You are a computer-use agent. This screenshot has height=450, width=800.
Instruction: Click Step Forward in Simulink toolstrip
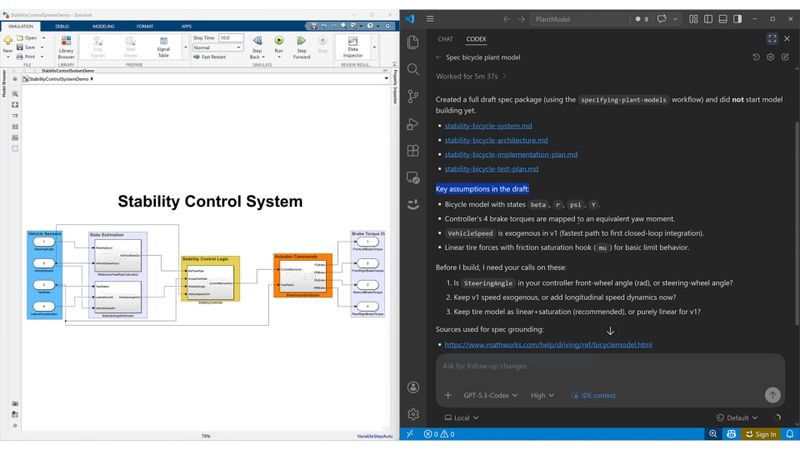[302, 47]
